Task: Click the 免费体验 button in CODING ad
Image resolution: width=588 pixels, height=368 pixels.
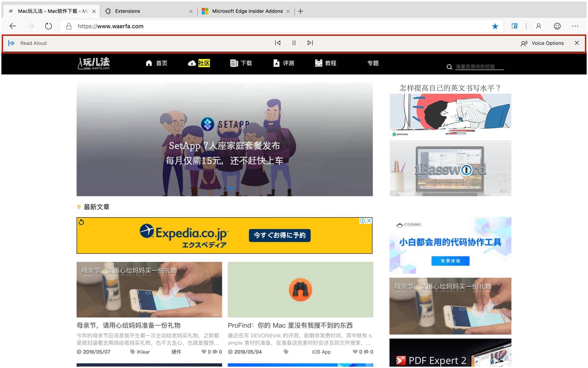Action: click(x=450, y=261)
